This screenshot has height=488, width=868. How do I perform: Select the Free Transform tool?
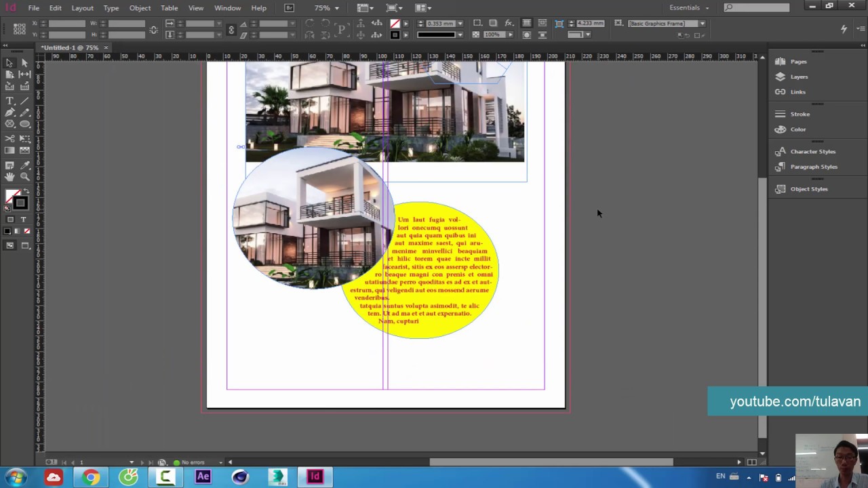(24, 138)
